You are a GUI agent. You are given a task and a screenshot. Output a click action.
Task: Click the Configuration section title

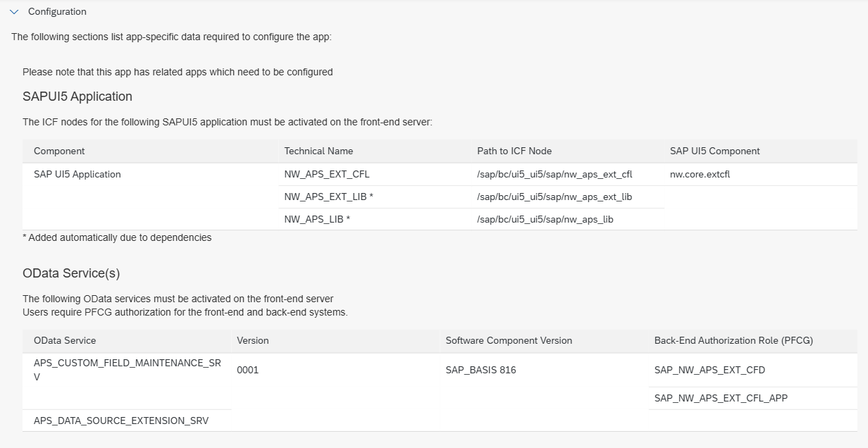click(57, 12)
